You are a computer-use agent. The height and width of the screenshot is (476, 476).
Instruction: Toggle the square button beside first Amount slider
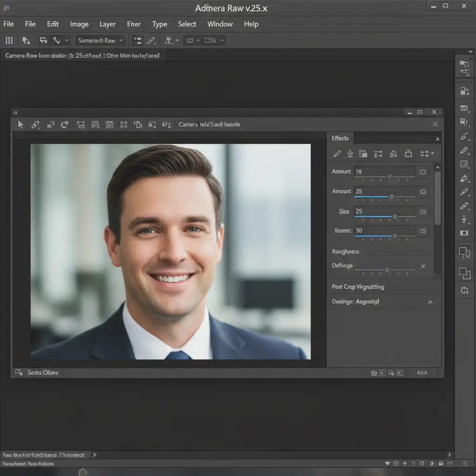point(423,172)
